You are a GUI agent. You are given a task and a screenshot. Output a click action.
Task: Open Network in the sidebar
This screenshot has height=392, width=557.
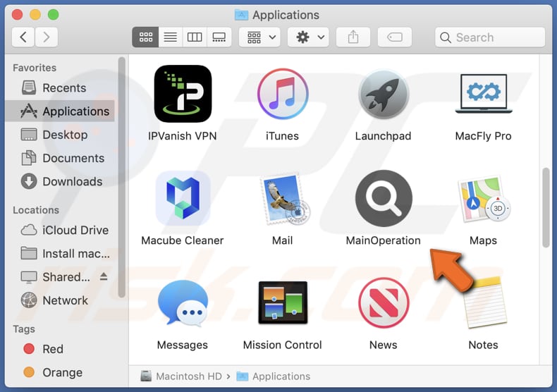pos(60,300)
